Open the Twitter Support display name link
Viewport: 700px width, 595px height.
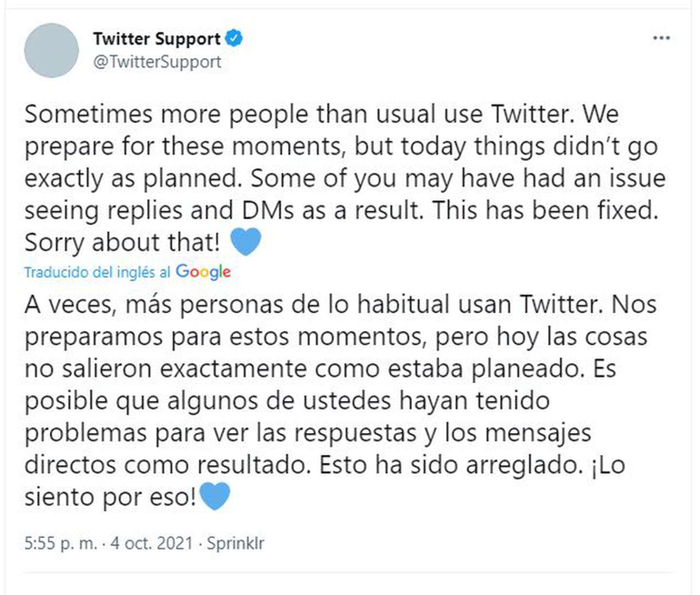click(156, 39)
